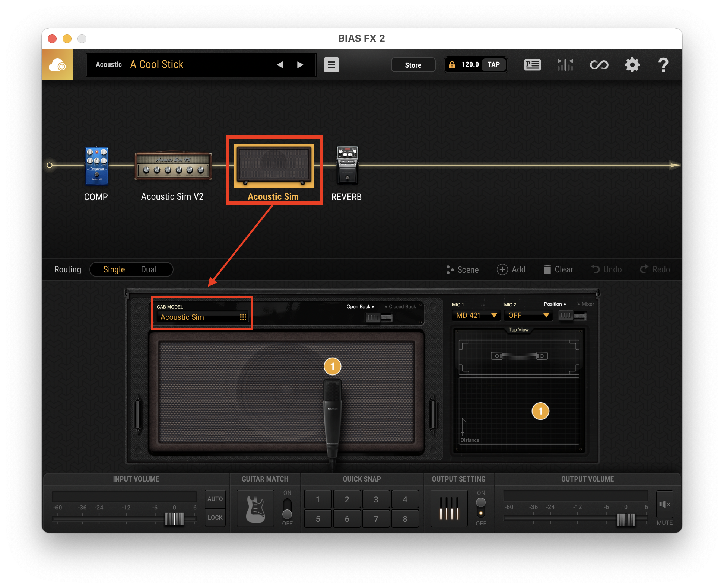Image resolution: width=724 pixels, height=588 pixels.
Task: Click mic 1 marker in Top View
Action: [x=540, y=411]
